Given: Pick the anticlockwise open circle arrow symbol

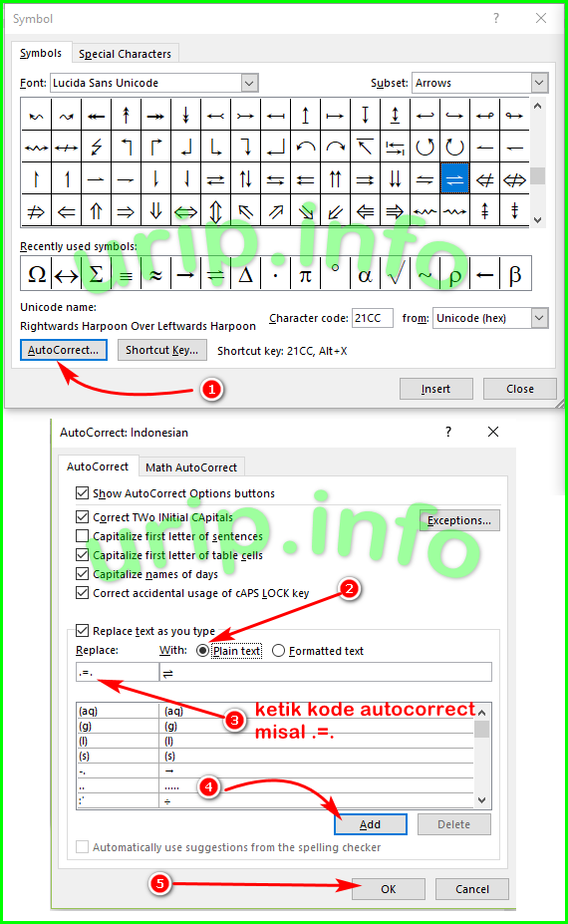Looking at the screenshot, I should [425, 147].
